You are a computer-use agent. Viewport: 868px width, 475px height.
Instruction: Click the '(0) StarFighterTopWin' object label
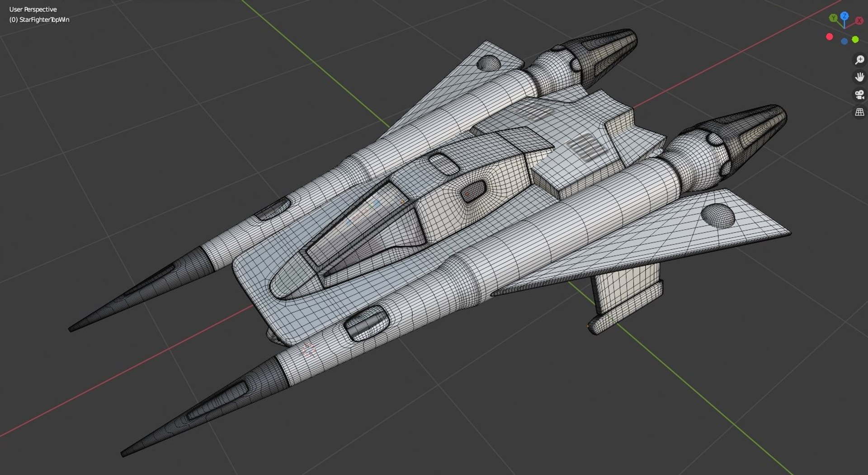(39, 19)
